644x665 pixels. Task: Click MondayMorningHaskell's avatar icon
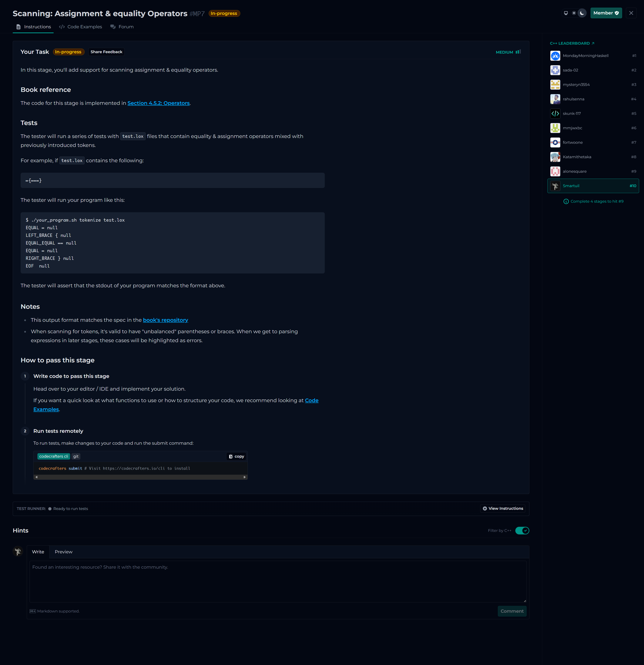click(x=555, y=56)
